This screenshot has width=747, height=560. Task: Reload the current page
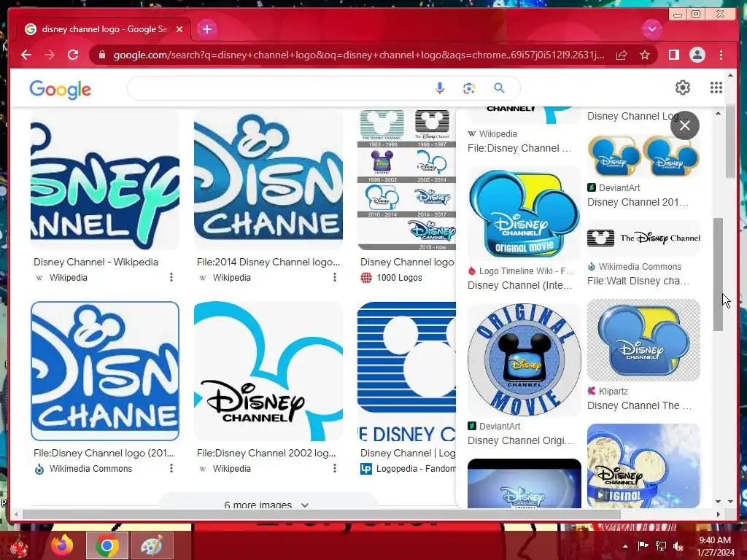73,55
